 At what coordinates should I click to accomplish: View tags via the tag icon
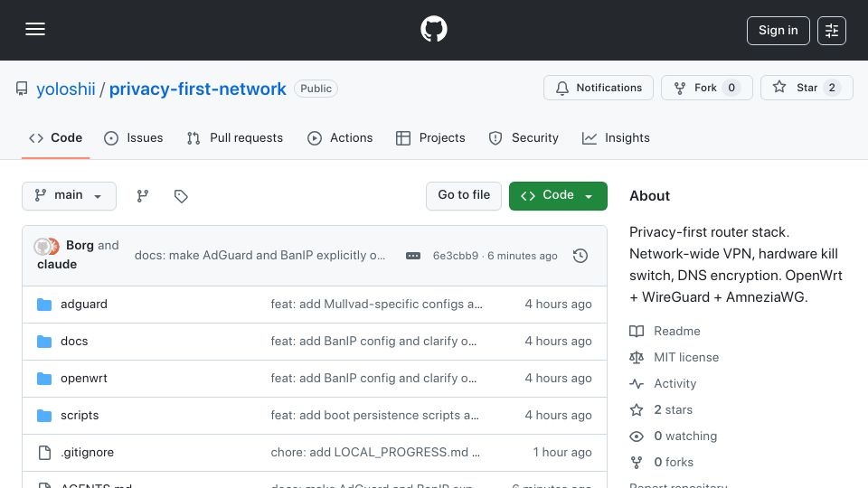[x=181, y=196]
